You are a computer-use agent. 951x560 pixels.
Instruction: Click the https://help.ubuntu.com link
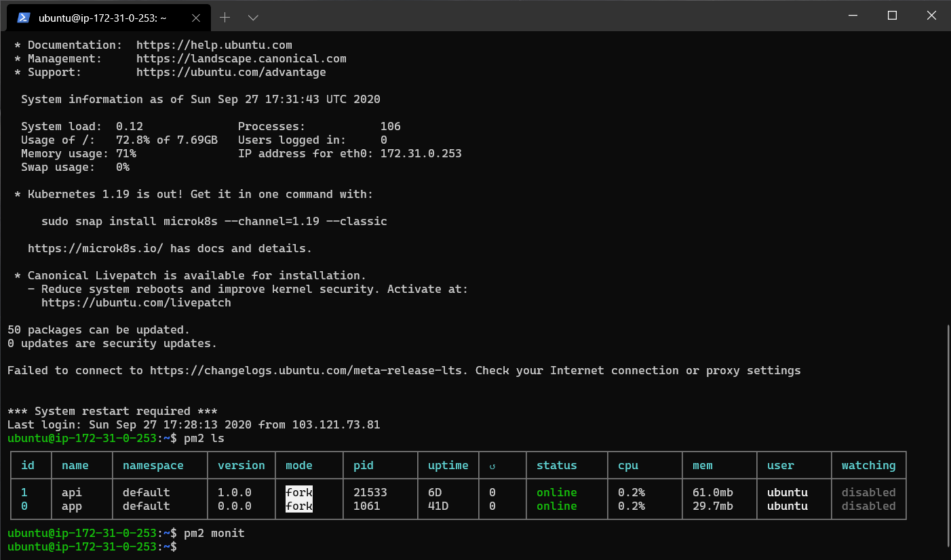[214, 45]
